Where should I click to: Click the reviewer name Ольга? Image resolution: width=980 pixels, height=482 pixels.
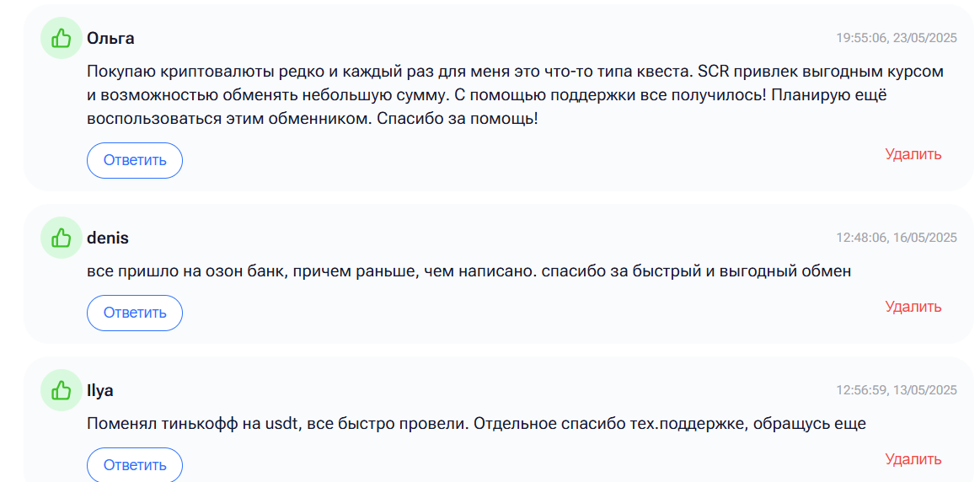tap(110, 38)
